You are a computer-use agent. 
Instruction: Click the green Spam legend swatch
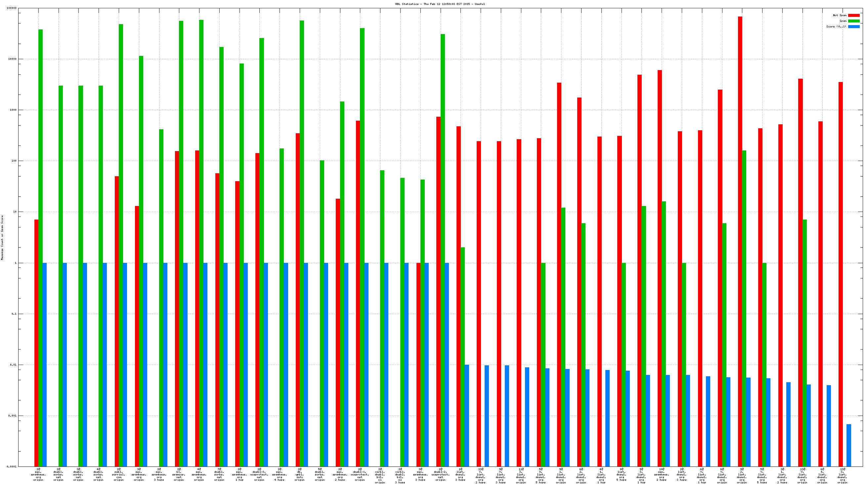(x=853, y=21)
